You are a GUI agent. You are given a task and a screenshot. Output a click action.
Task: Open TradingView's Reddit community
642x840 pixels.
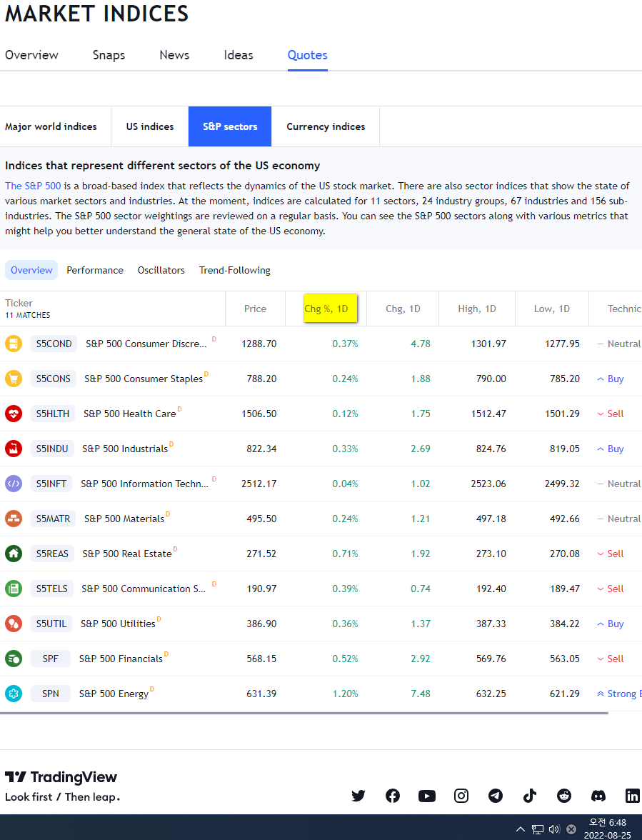tap(564, 796)
